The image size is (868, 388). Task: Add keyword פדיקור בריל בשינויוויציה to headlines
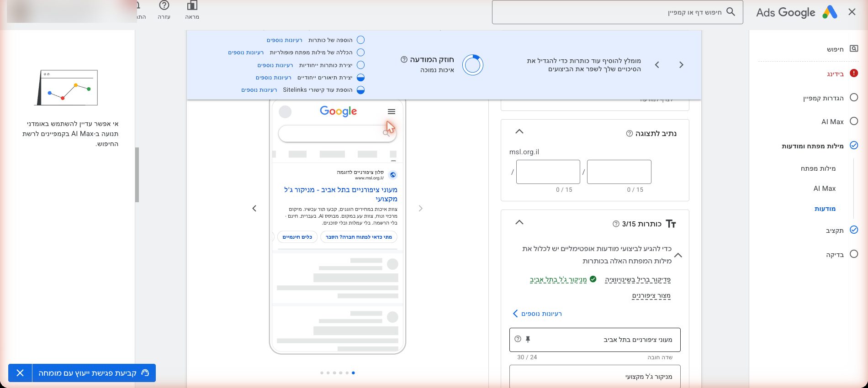pos(638,279)
